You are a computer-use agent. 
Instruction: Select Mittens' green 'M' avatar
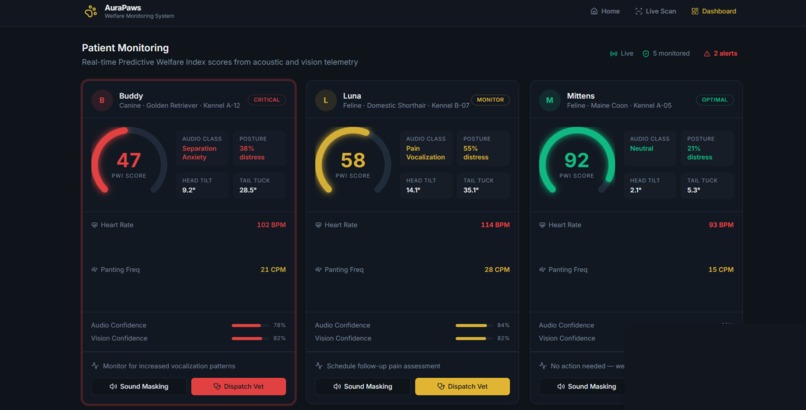(549, 100)
